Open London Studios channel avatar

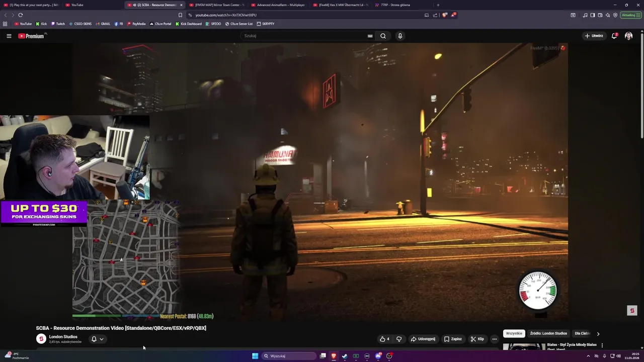pos(41,339)
